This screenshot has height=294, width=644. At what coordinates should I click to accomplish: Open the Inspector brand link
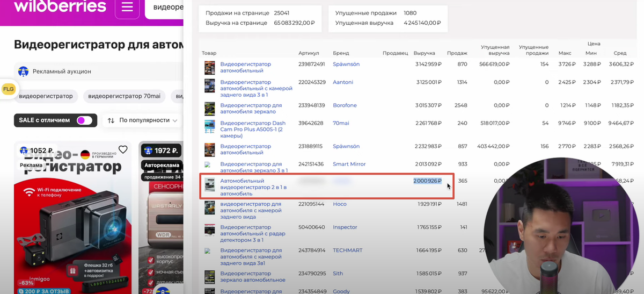(x=345, y=227)
